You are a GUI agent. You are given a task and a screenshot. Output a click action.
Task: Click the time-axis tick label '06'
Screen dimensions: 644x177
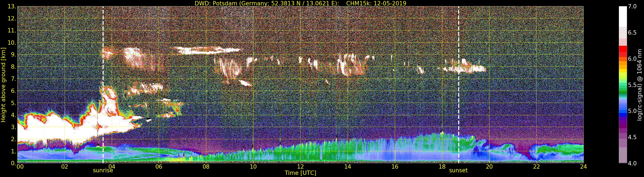tap(159, 166)
